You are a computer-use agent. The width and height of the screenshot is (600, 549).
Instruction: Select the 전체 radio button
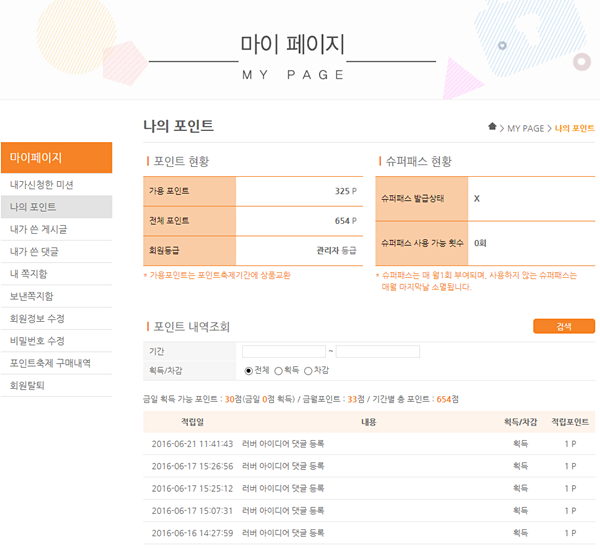coord(249,370)
